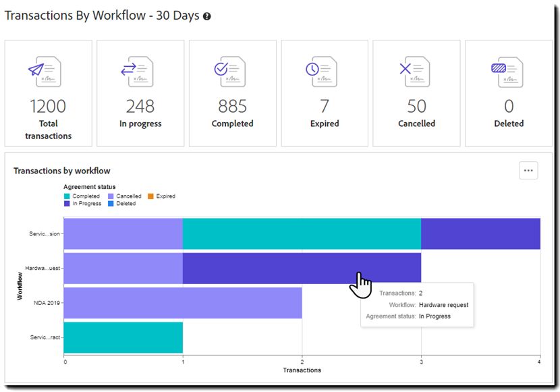Select the Expired legend label

point(166,196)
